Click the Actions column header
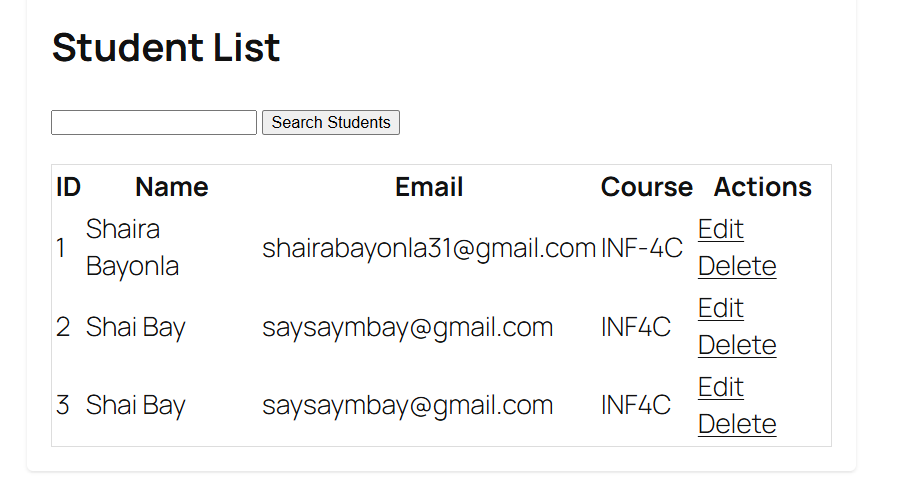908x497 pixels. click(x=762, y=187)
